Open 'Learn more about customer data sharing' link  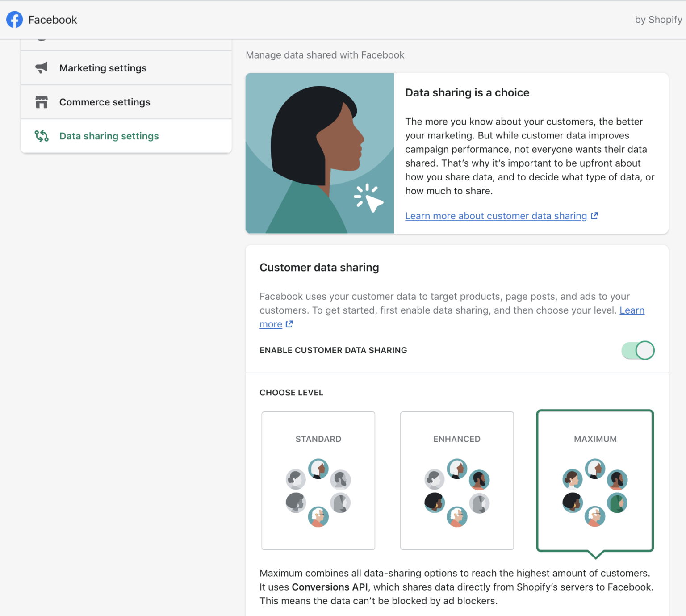(x=496, y=216)
